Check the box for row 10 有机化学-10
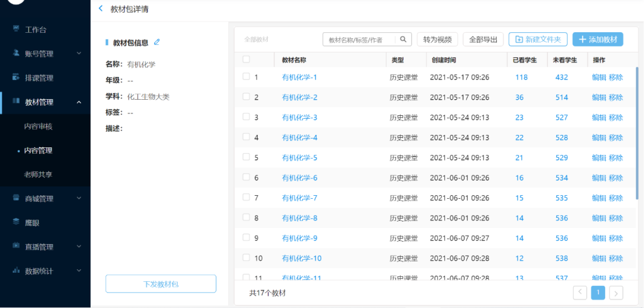Image resolution: width=644 pixels, height=308 pixels. 246,258
